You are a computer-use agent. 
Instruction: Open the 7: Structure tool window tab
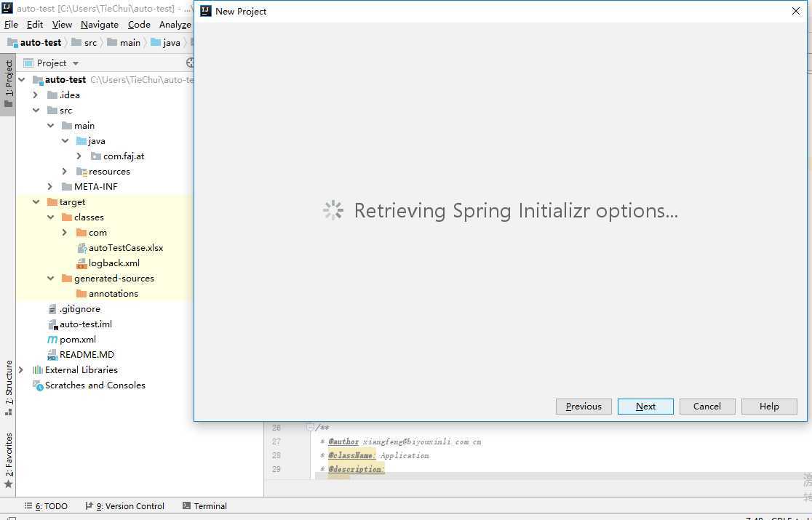(x=8, y=388)
